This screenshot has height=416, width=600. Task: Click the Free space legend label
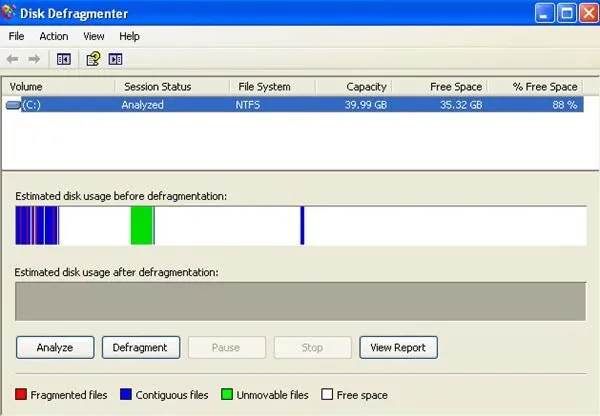(x=362, y=395)
